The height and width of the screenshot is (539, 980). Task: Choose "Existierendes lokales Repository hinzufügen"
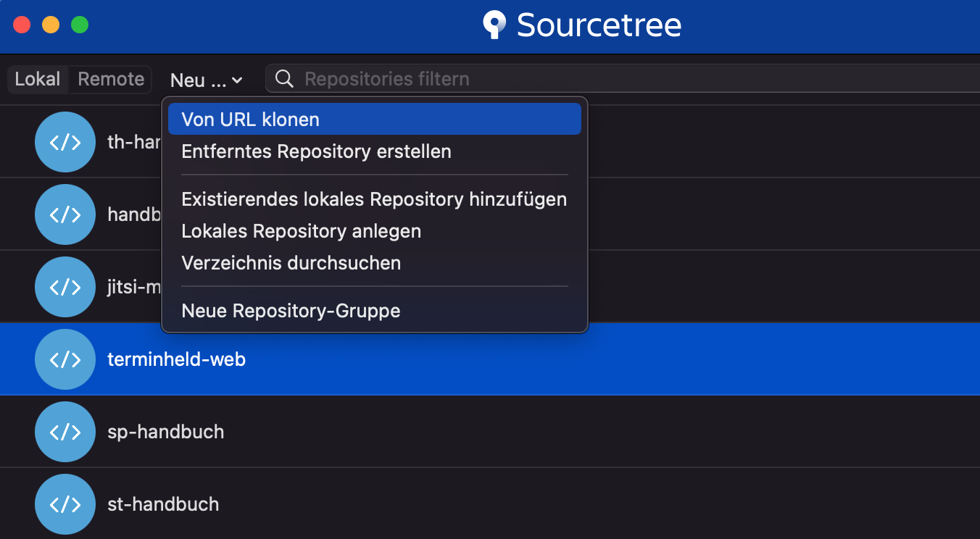point(374,199)
